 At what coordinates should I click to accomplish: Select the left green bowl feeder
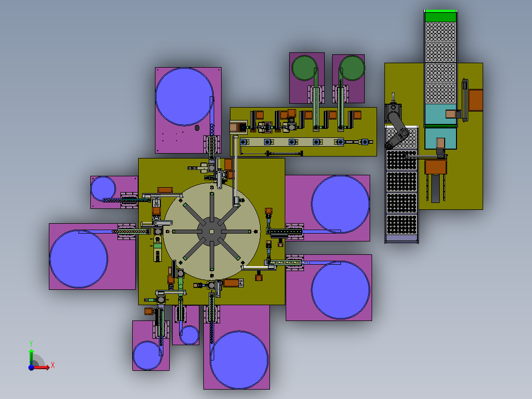pyautogui.click(x=304, y=68)
